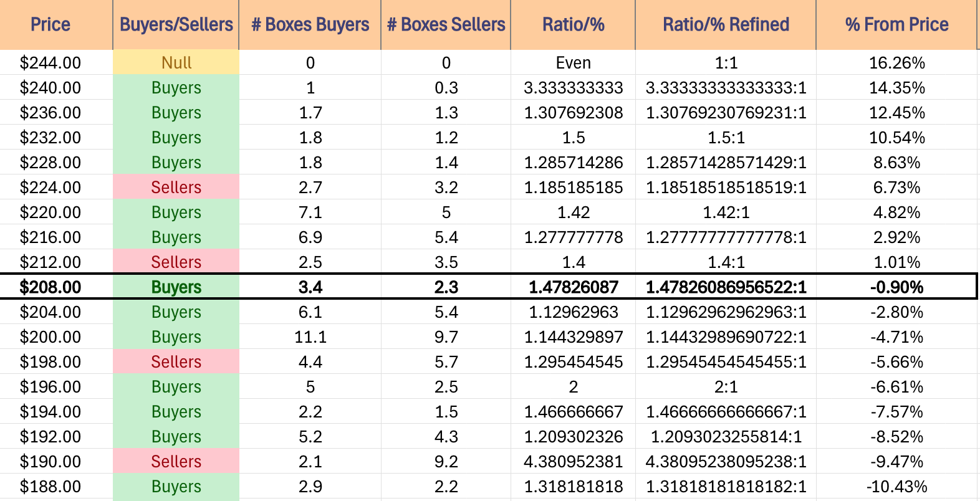Image resolution: width=980 pixels, height=501 pixels.
Task: Click the $228.00 price cell
Action: pyautogui.click(x=56, y=162)
